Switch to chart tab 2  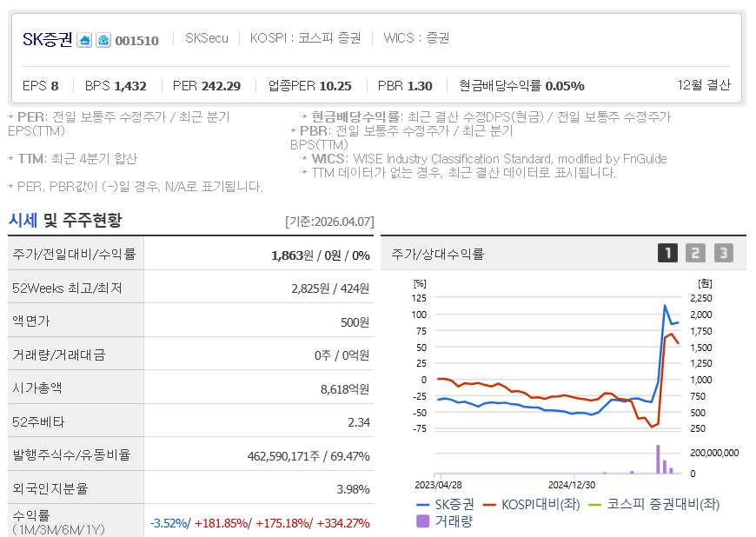tap(695, 253)
